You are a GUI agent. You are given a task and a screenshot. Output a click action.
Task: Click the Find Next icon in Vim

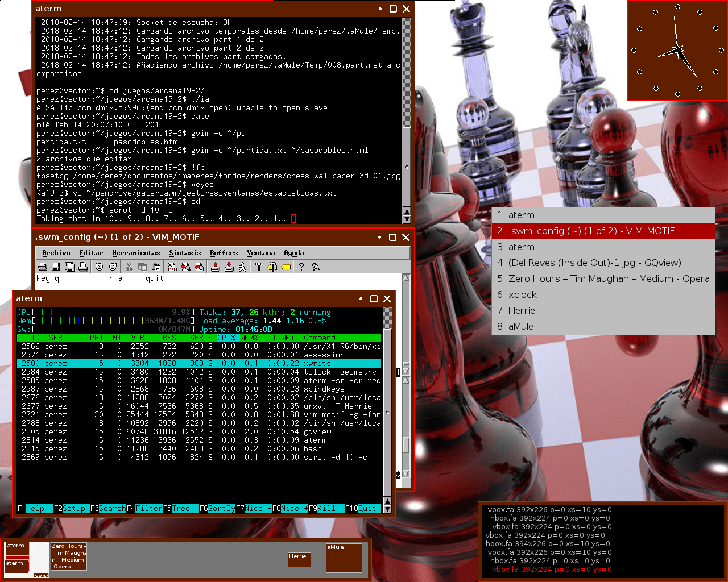click(185, 267)
